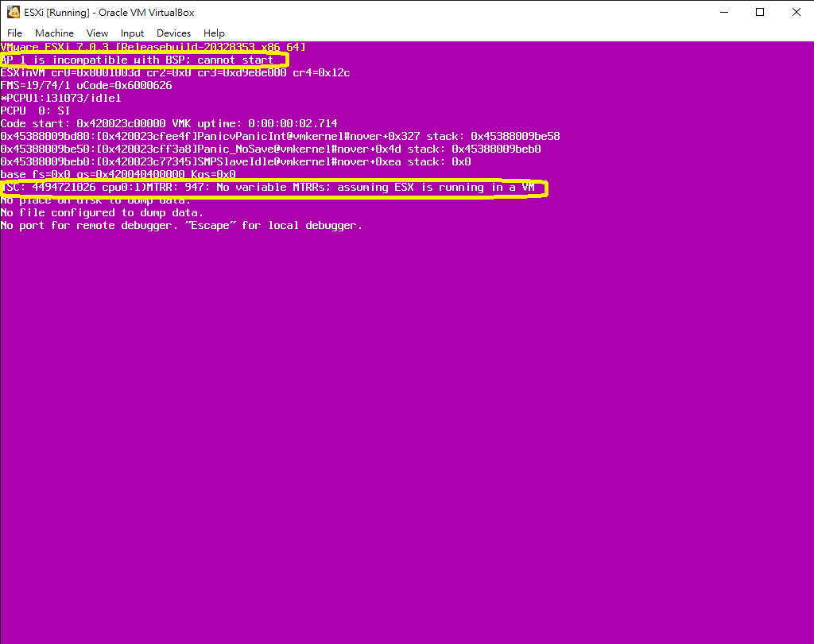This screenshot has width=814, height=644.
Task: Click the 'base fs=0x0 gs=' line
Action: click(118, 174)
